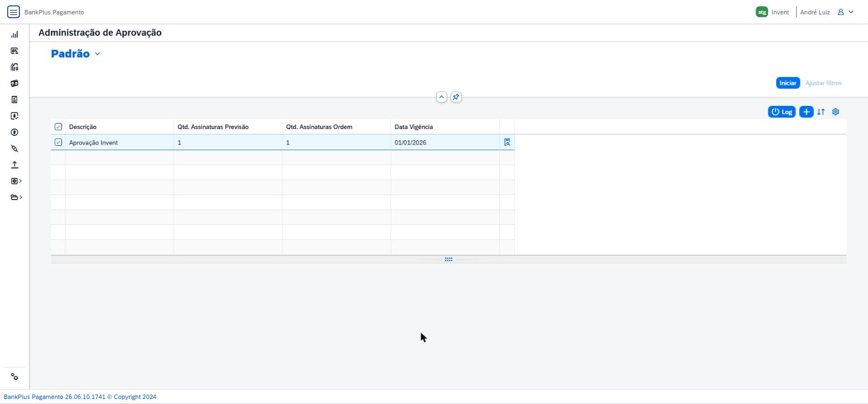Image resolution: width=868 pixels, height=404 pixels.
Task: Toggle the select-all header checkbox
Action: [58, 127]
